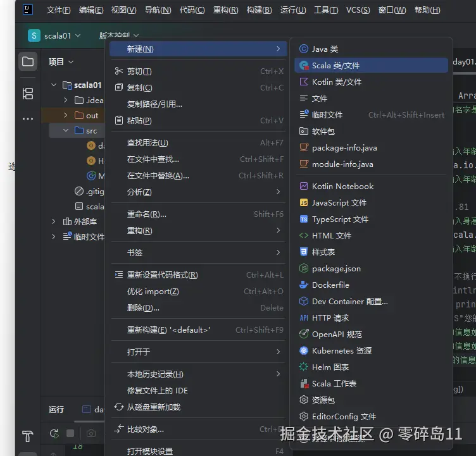Open the VCS(S) menu

point(358,10)
